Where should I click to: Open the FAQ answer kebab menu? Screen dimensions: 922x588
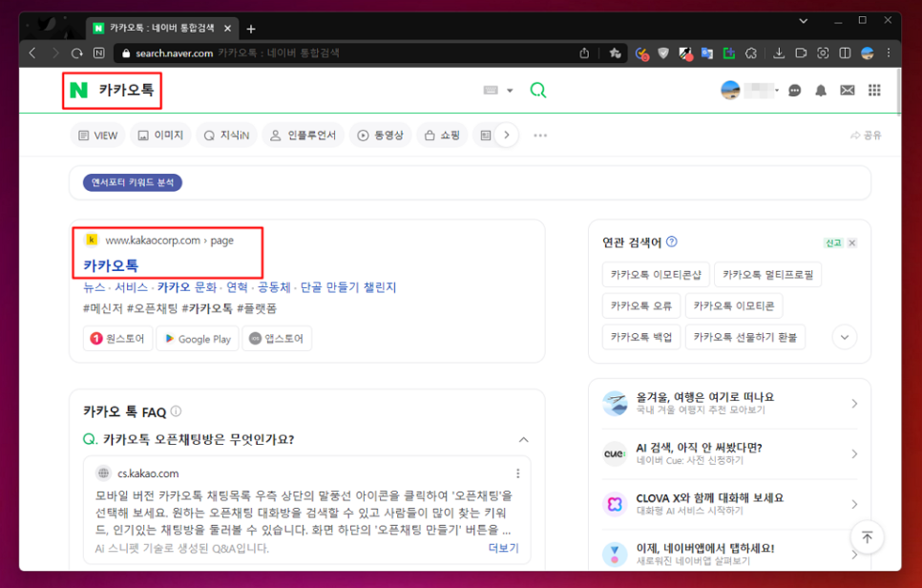pyautogui.click(x=517, y=473)
